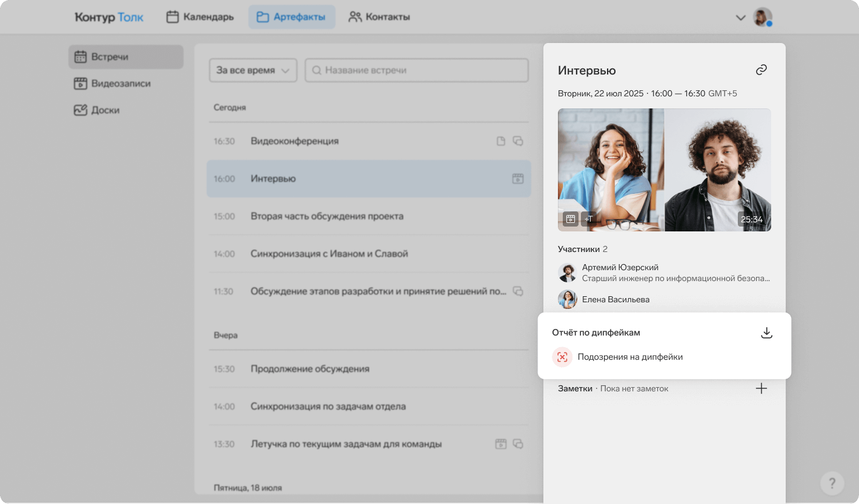
Task: Open Синхронизация по задачам отдела meeting
Action: pyautogui.click(x=368, y=406)
